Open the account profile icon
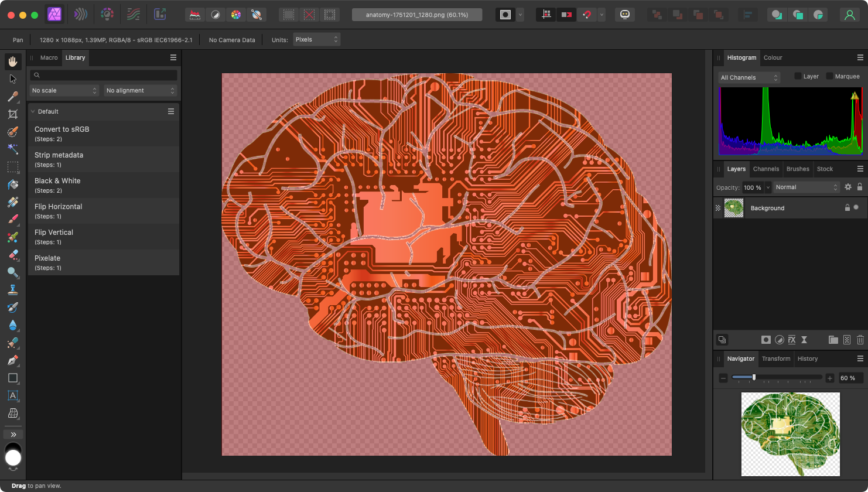The width and height of the screenshot is (868, 492). [x=850, y=15]
